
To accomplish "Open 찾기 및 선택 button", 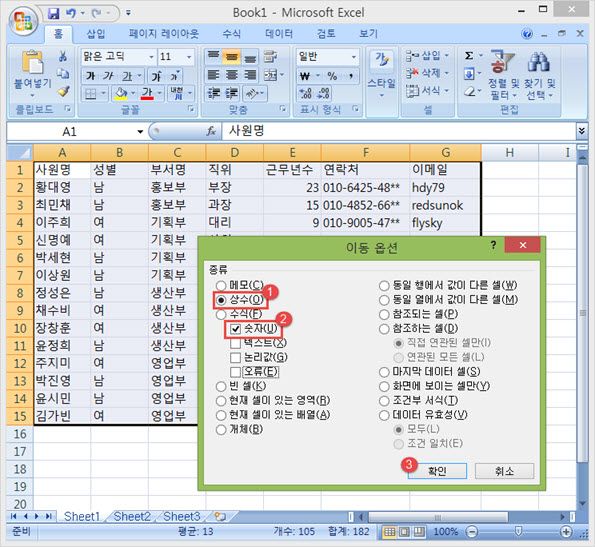I will click(x=540, y=75).
